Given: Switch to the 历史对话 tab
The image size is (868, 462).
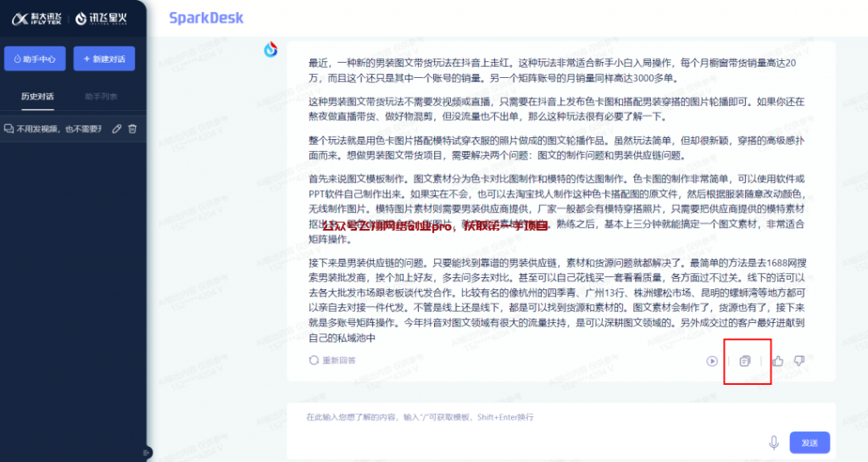Looking at the screenshot, I should click(37, 97).
